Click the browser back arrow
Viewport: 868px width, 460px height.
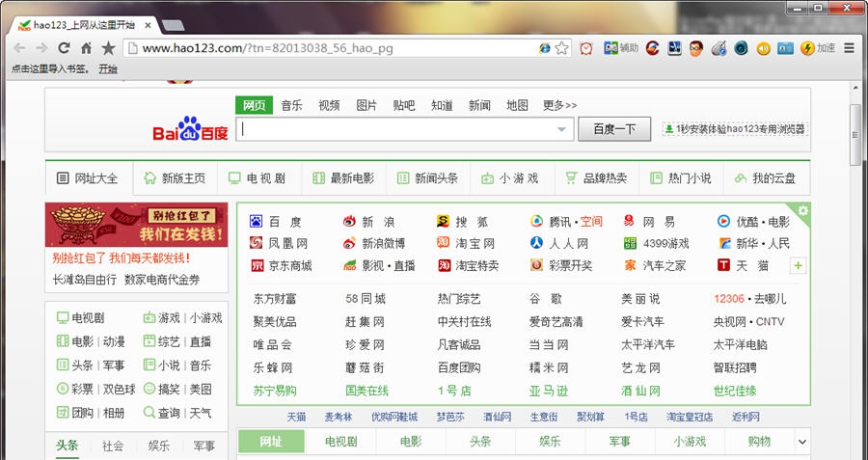pos(19,48)
